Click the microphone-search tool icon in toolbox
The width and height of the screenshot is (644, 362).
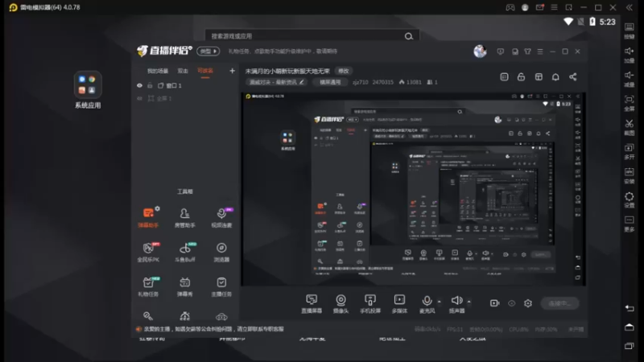tap(148, 315)
